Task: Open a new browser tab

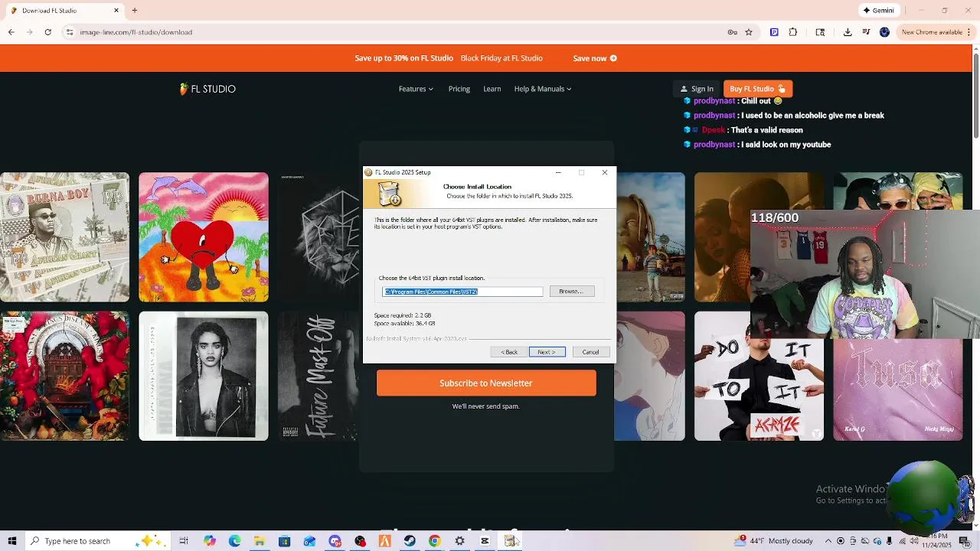Action: (134, 11)
